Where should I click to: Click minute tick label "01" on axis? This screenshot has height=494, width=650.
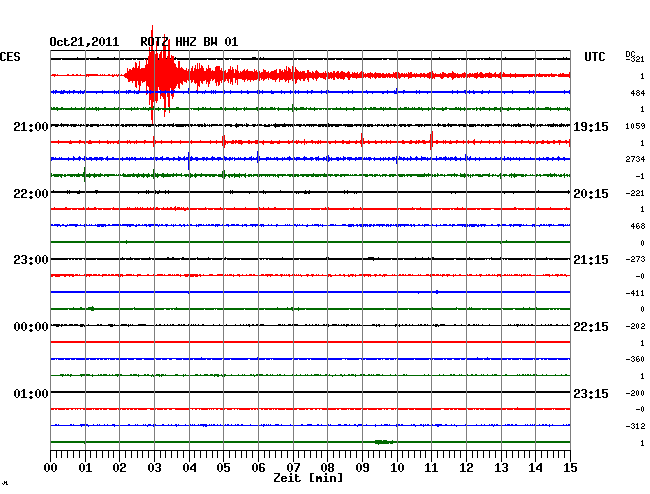[85, 468]
